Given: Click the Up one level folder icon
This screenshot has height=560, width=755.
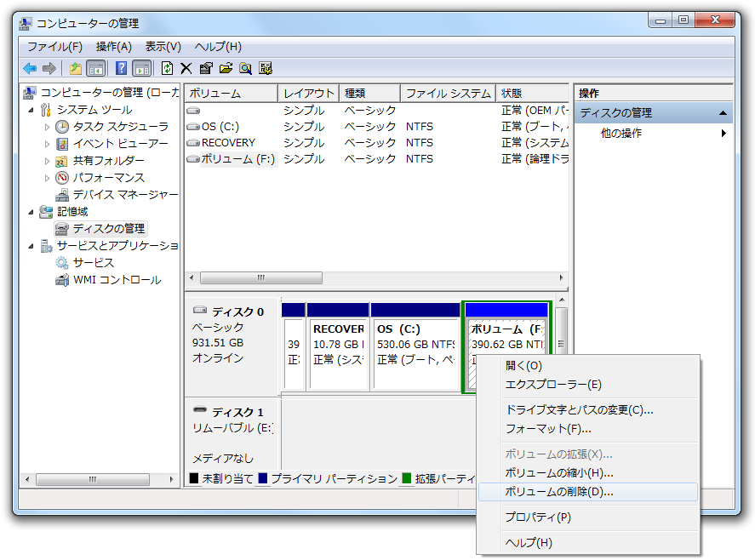Looking at the screenshot, I should click(76, 68).
